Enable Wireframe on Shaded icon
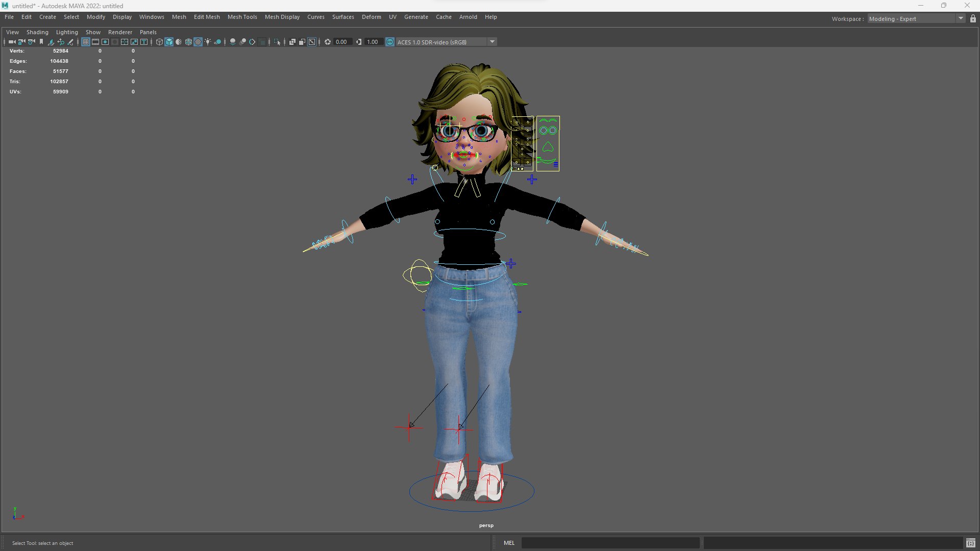The height and width of the screenshot is (551, 980). click(188, 42)
